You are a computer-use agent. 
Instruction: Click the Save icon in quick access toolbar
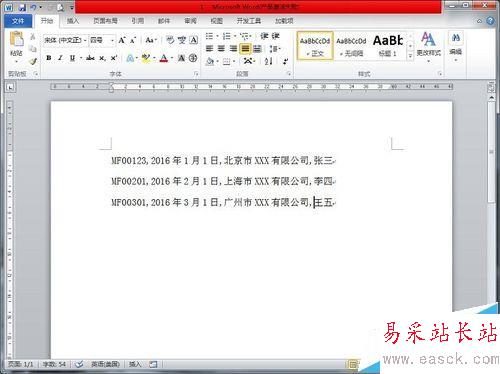click(22, 7)
